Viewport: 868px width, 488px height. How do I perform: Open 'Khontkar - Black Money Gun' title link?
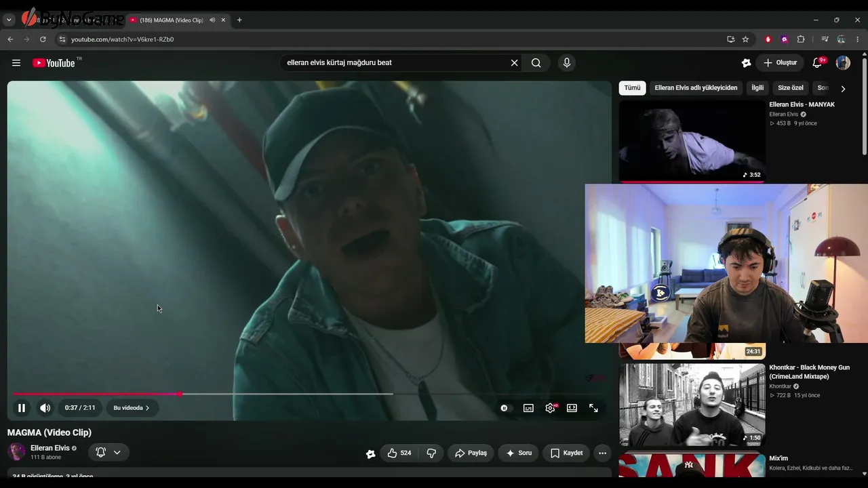point(809,371)
